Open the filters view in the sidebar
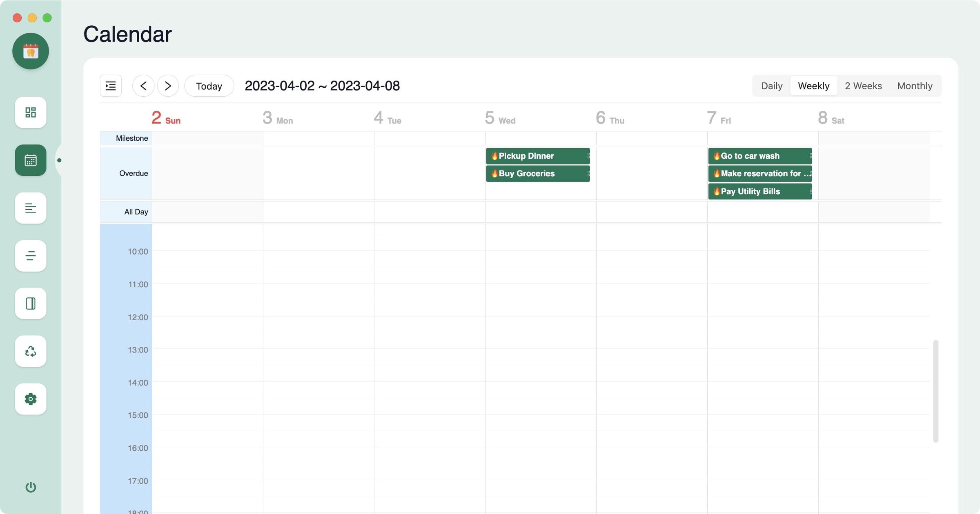Image resolution: width=980 pixels, height=514 pixels. pos(31,256)
